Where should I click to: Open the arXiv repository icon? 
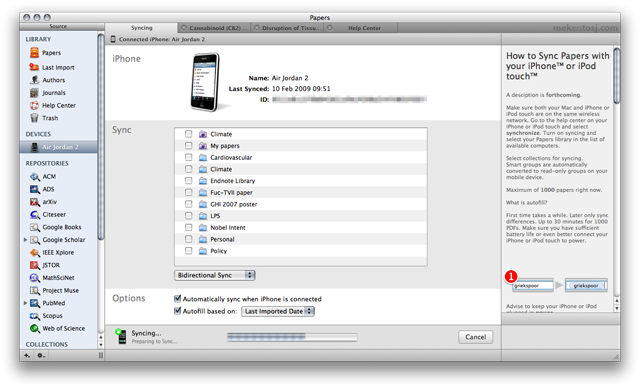(x=35, y=202)
